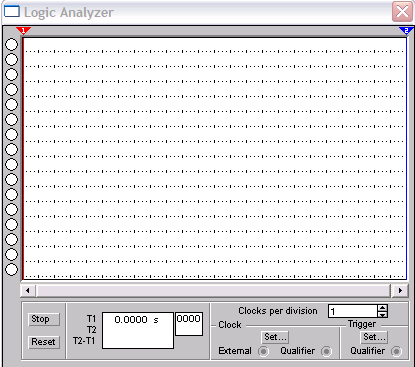Select the blue cursor 2 marker
This screenshot has width=415, height=367.
point(406,31)
